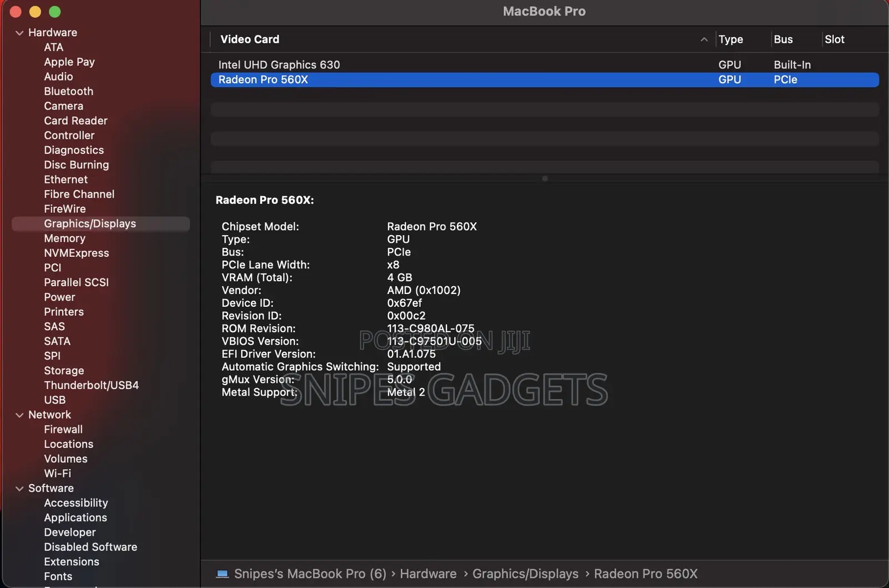
Task: Open Accessibility under Software
Action: point(76,503)
